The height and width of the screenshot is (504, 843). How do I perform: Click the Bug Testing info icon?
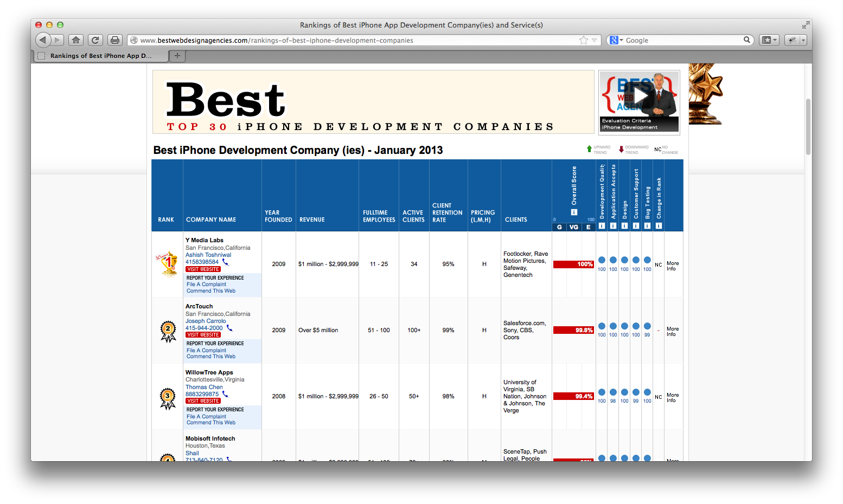647,226
